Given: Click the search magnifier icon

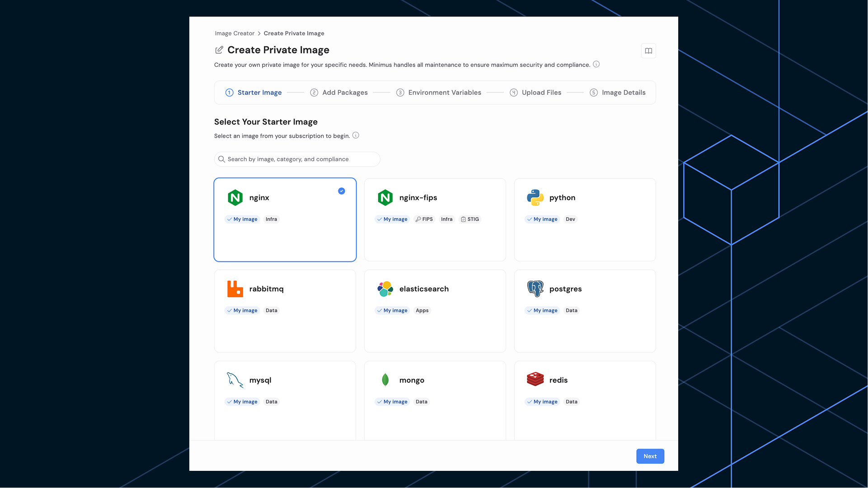Looking at the screenshot, I should pyautogui.click(x=221, y=159).
